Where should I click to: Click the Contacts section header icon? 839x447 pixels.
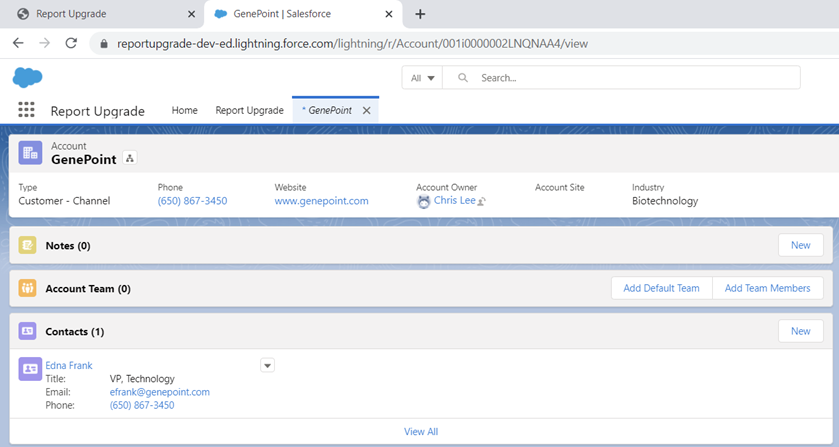pyautogui.click(x=27, y=331)
